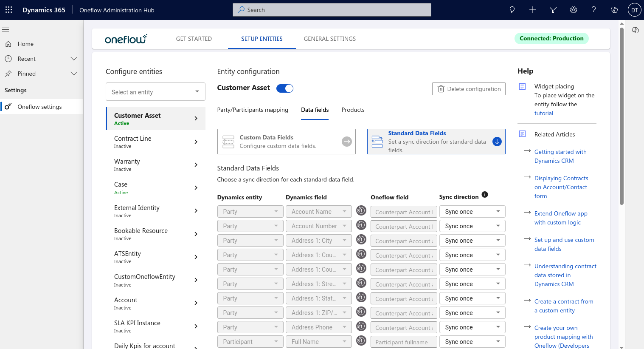
Task: Click the sync icon in Full Name row
Action: (x=361, y=340)
